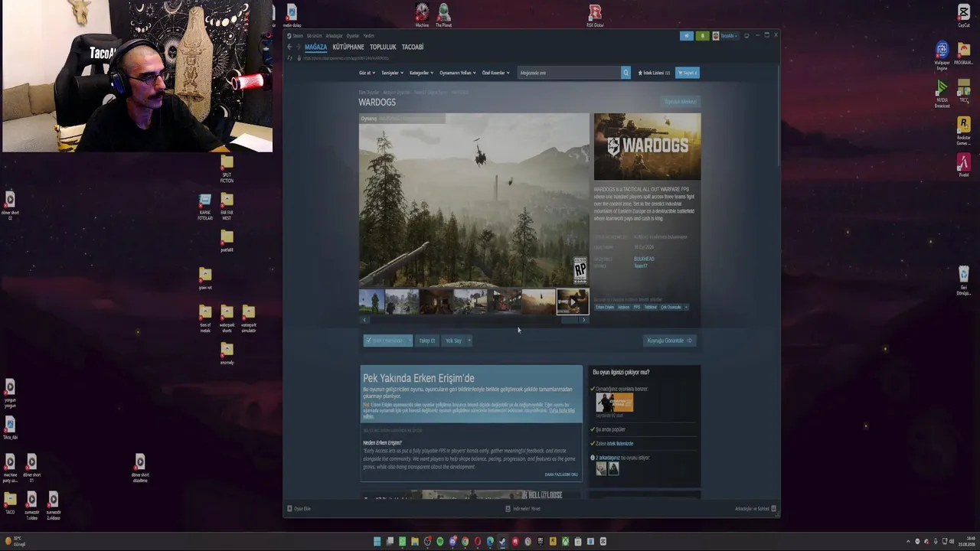Click the Takip Et follow button
Image resolution: width=980 pixels, height=551 pixels.
point(426,341)
